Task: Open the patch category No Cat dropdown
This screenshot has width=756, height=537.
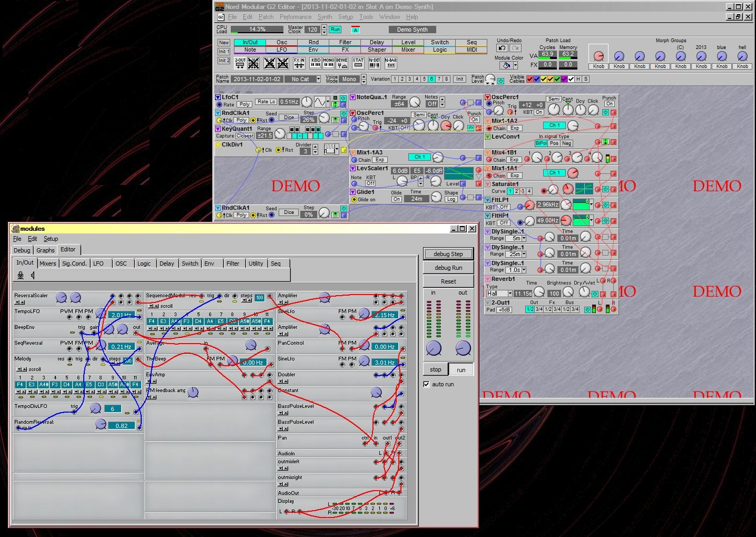Action: [x=318, y=79]
